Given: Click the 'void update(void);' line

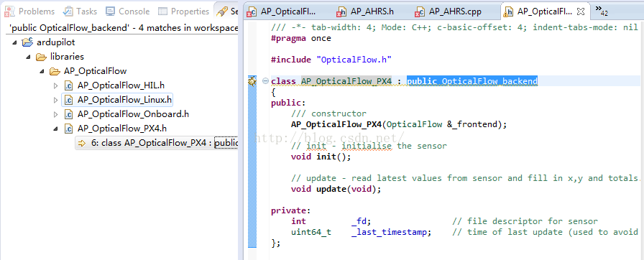Looking at the screenshot, I should coord(336,189).
